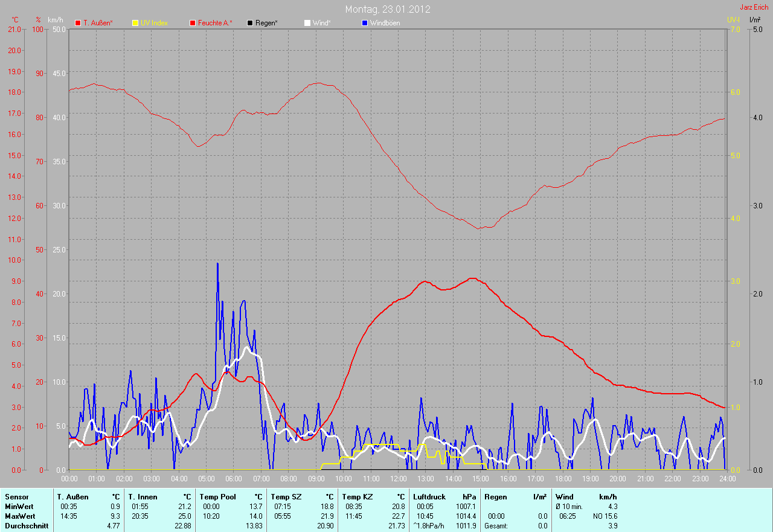
Task: Select the Temp Pool minimum '13.7'
Action: coord(255,507)
